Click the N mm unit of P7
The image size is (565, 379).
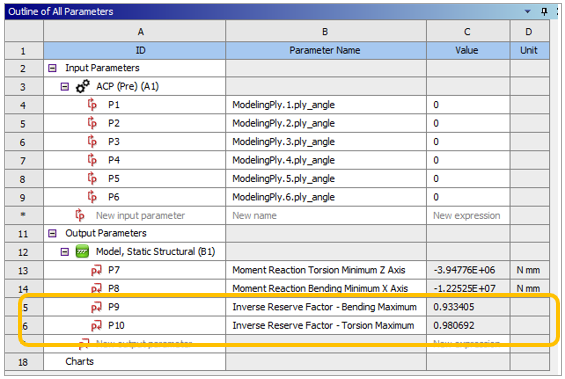528,270
